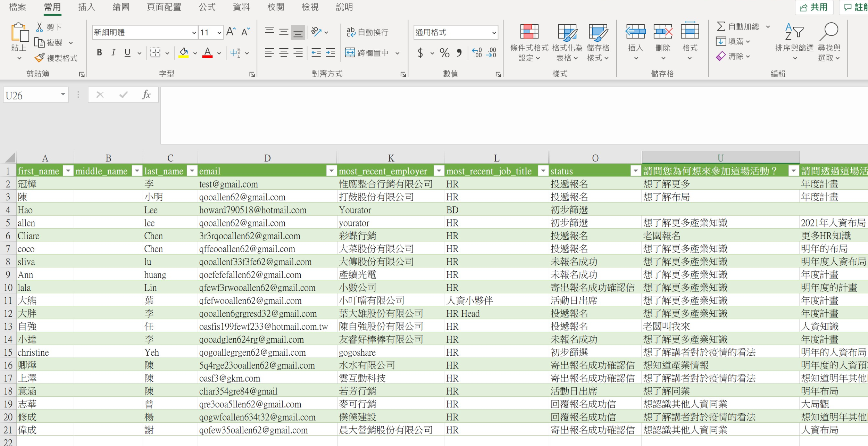Select row 15 header
The image size is (868, 446).
point(8,352)
